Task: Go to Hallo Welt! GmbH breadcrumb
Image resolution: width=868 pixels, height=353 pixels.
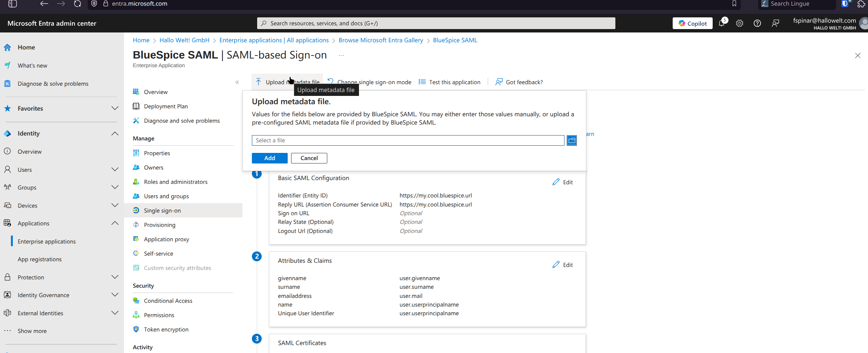Action: click(x=184, y=40)
